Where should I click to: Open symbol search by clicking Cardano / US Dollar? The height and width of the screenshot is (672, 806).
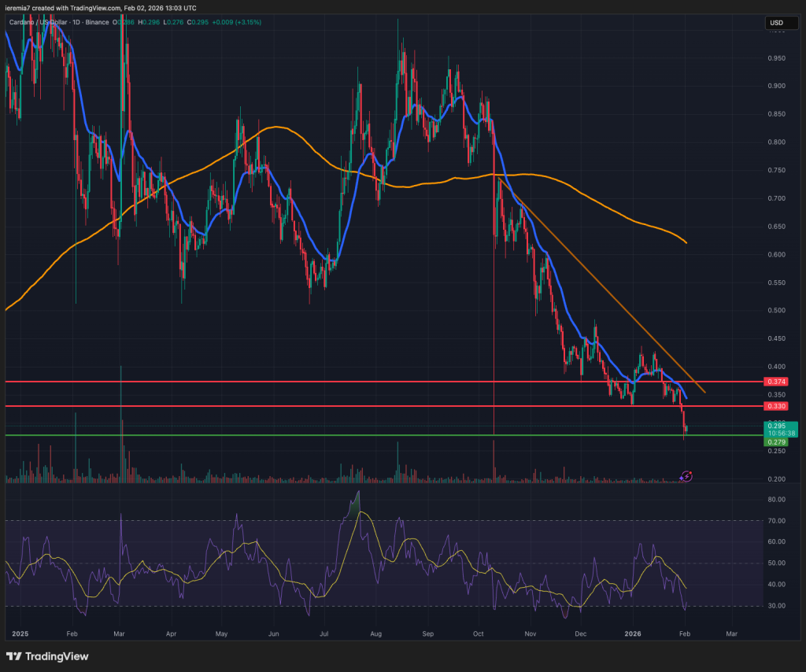[39, 23]
